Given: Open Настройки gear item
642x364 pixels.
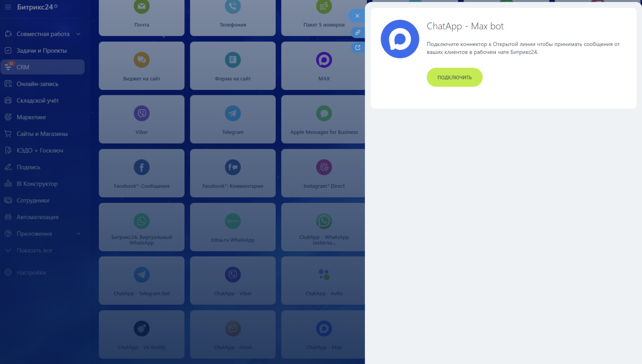Looking at the screenshot, I should (31, 272).
